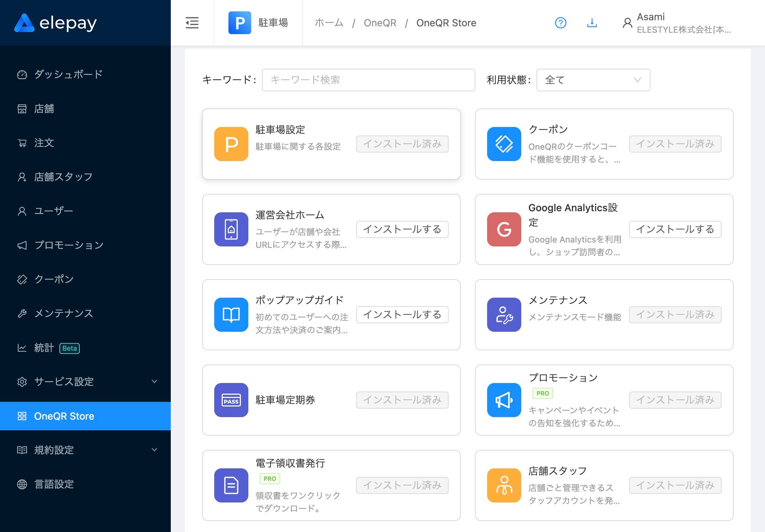Install Google Analytics設定 with インストールする button
This screenshot has width=765, height=532.
(x=675, y=229)
